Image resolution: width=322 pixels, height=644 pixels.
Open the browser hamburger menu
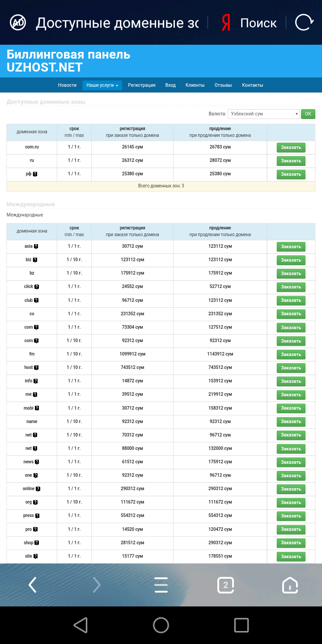161,585
